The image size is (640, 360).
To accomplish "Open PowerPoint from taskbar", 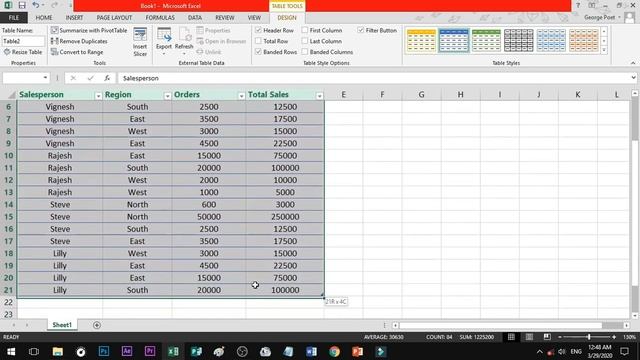I will [x=358, y=352].
